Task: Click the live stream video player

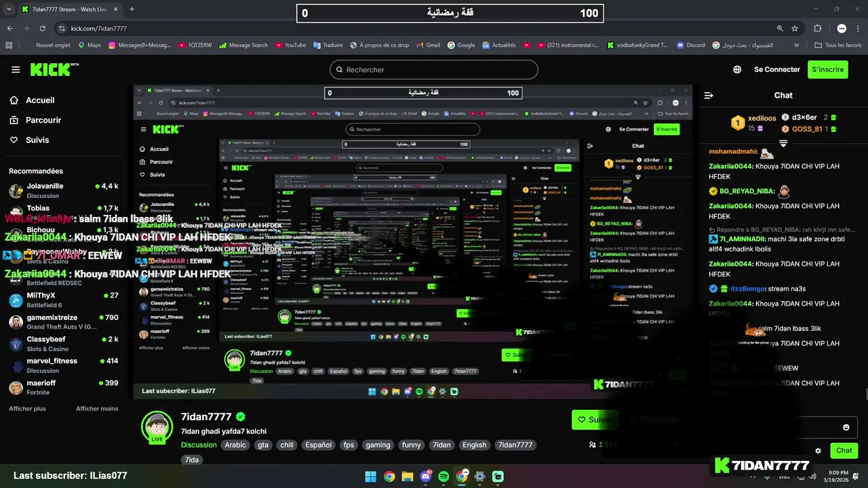Action: [x=412, y=241]
